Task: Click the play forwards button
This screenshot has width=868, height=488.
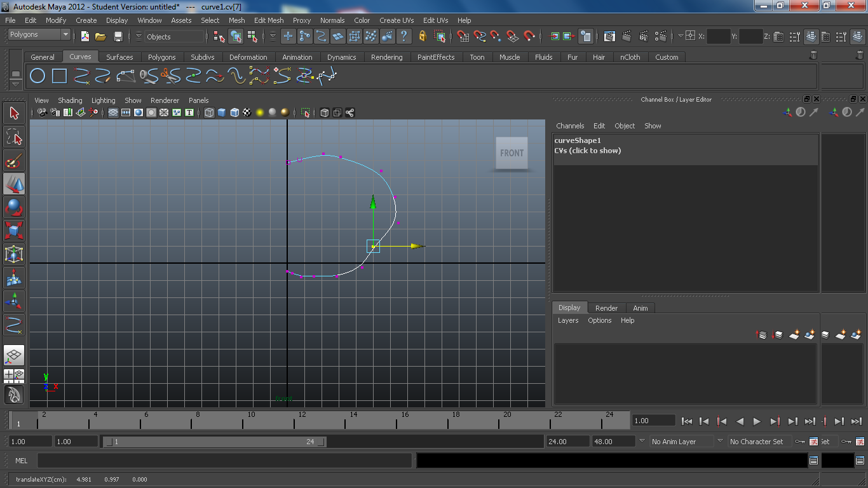Action: (757, 421)
